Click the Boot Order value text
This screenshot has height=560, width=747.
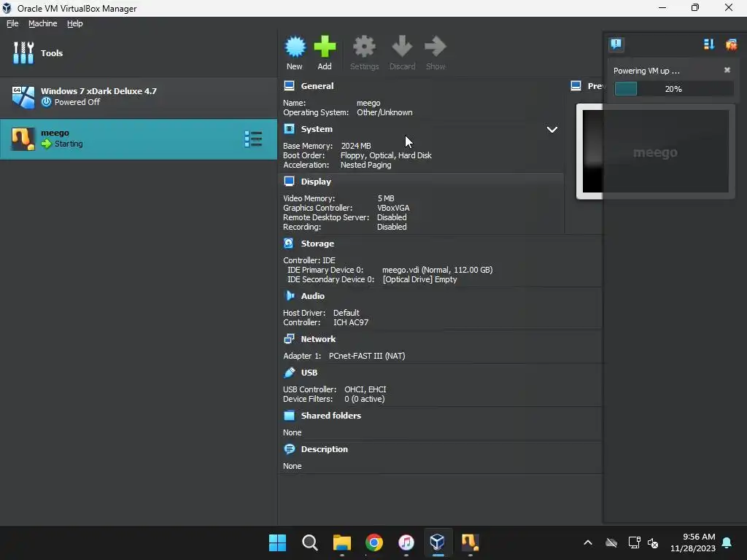[386, 155]
